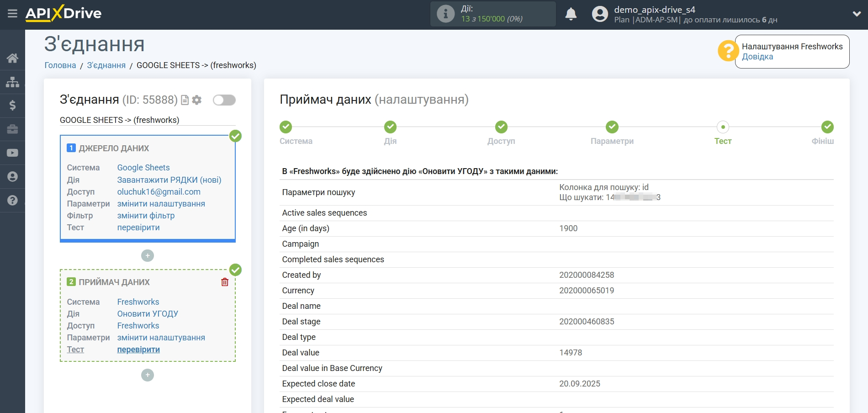Open the YouTube video icon in the sidebar
This screenshot has width=868, height=413.
click(x=12, y=153)
